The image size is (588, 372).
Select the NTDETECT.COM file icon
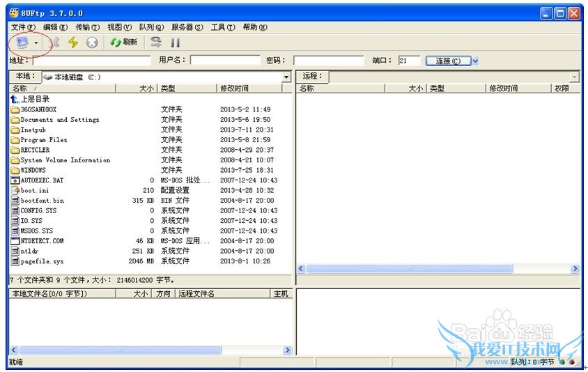coord(15,241)
